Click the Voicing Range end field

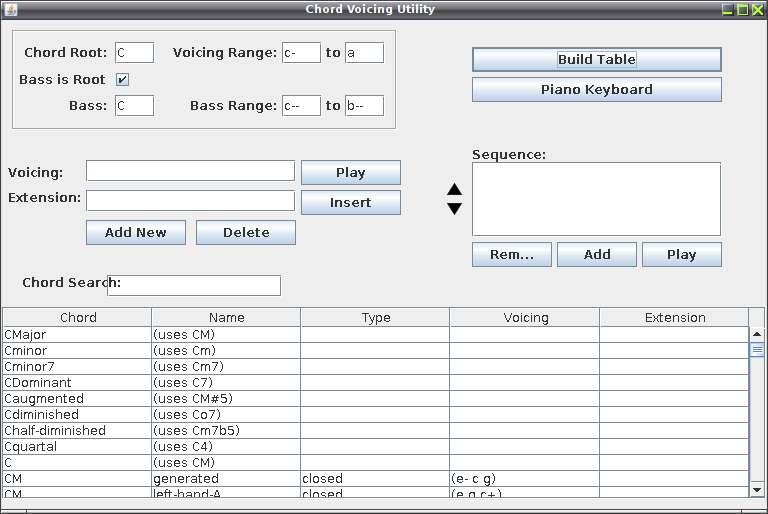coord(364,52)
